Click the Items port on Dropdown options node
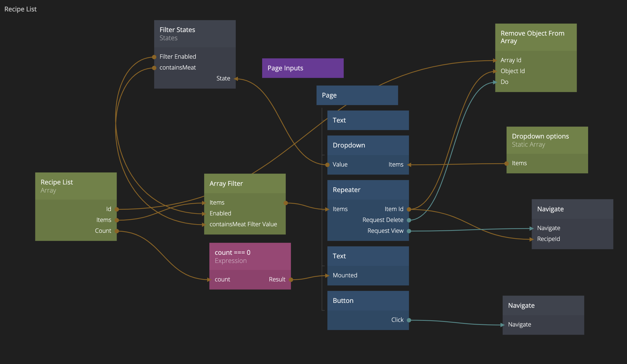 (507, 163)
